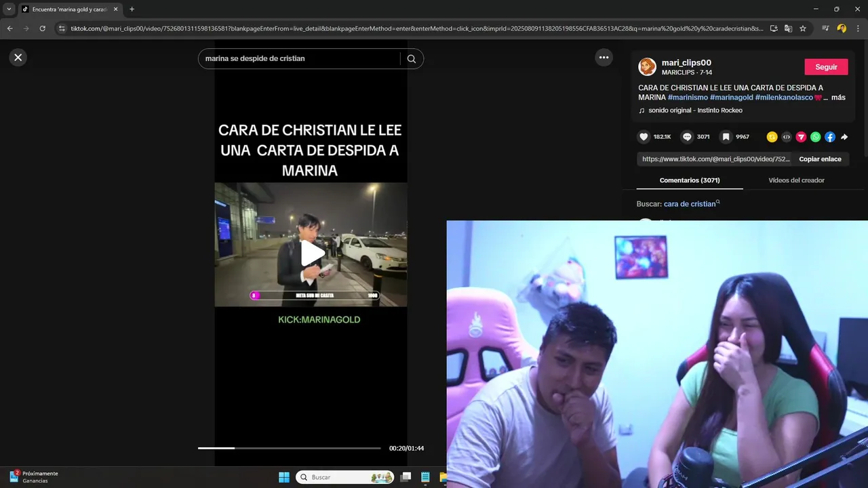Viewport: 868px width, 488px height.
Task: Click the browser address bar URL
Action: [x=417, y=28]
